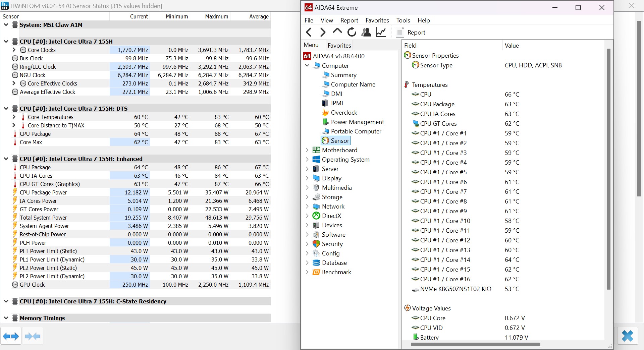Open AIDA64 user icon in toolbar

tap(366, 32)
